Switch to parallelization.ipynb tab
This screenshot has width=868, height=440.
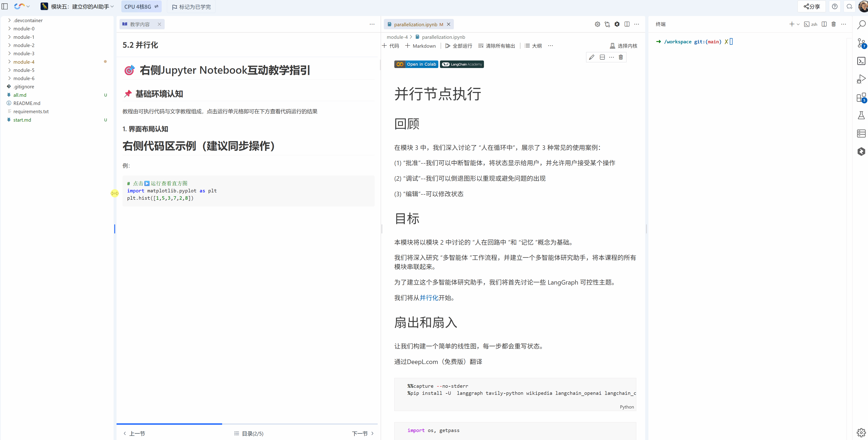coord(415,24)
